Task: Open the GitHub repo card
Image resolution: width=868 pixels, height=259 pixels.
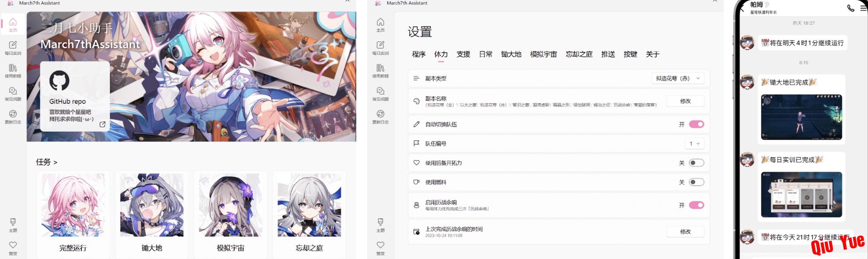Action: click(x=75, y=96)
